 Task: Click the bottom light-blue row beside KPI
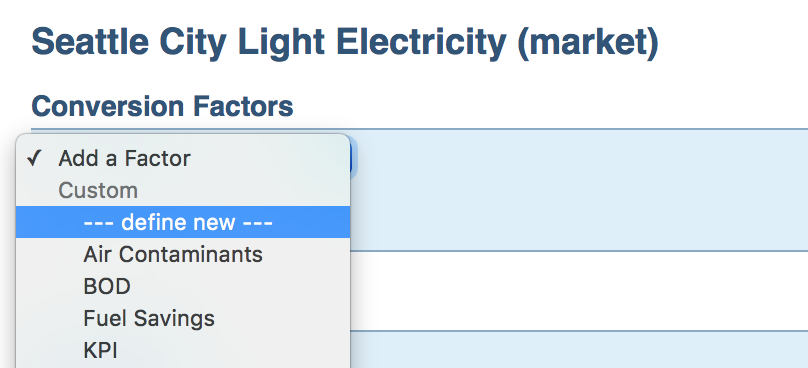click(579, 349)
